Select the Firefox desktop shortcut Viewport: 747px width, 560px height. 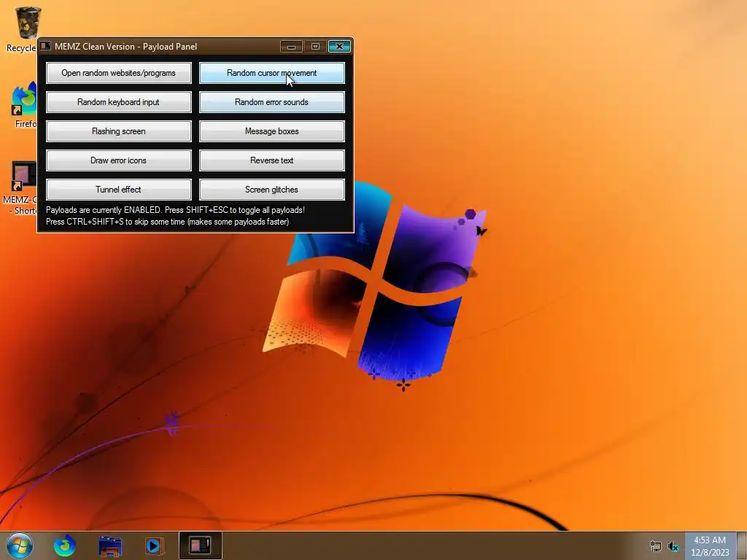[x=23, y=105]
